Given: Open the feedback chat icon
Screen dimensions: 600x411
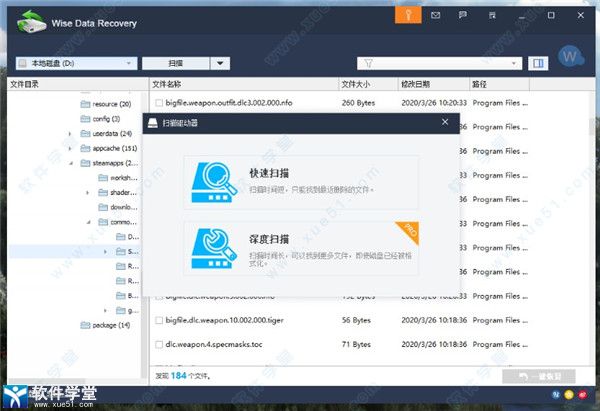Looking at the screenshot, I should pos(463,15).
